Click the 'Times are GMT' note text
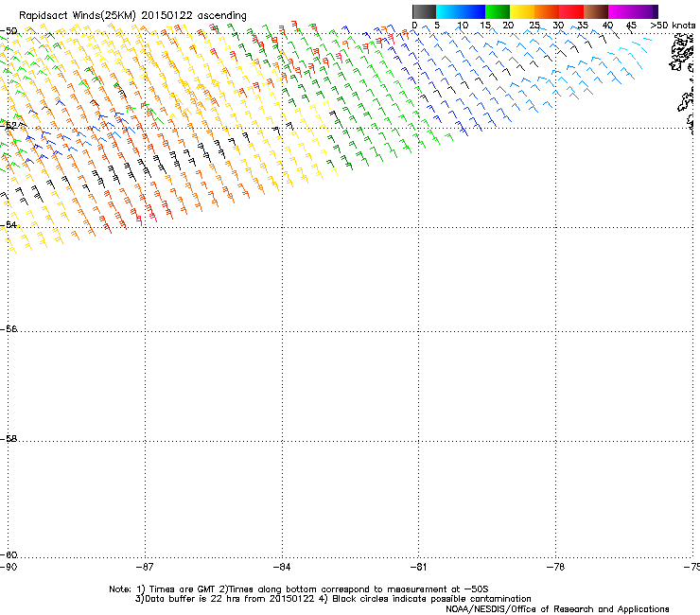 [x=182, y=589]
